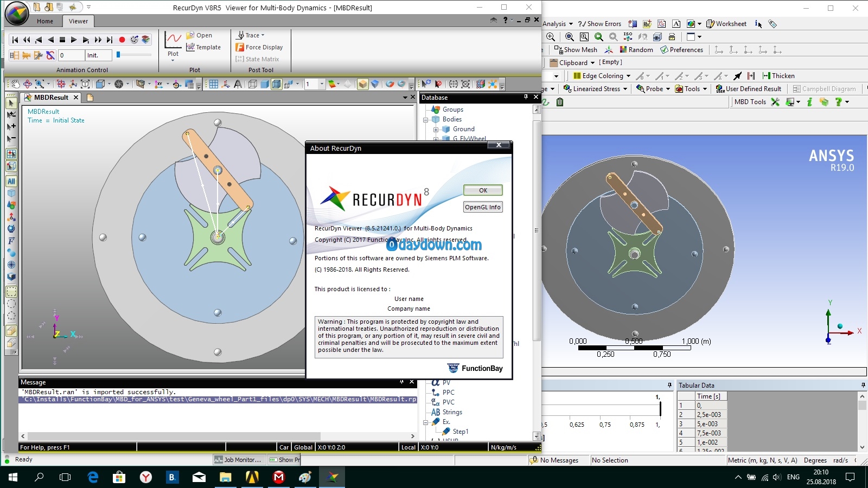Open the MBD Tools help question icon
868x488 pixels.
click(839, 102)
